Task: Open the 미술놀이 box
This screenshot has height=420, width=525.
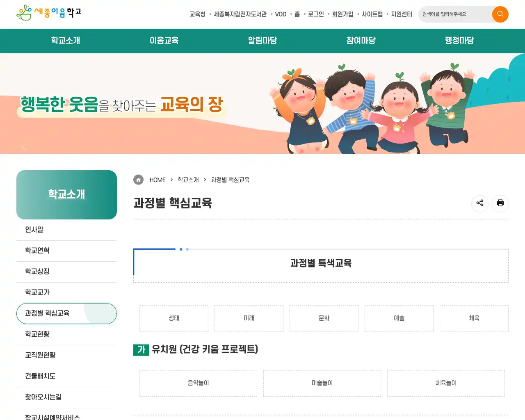Action: pos(322,383)
